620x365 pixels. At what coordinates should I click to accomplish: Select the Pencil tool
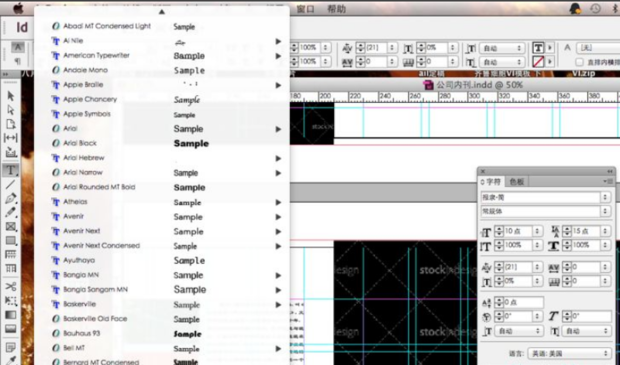[x=11, y=212]
